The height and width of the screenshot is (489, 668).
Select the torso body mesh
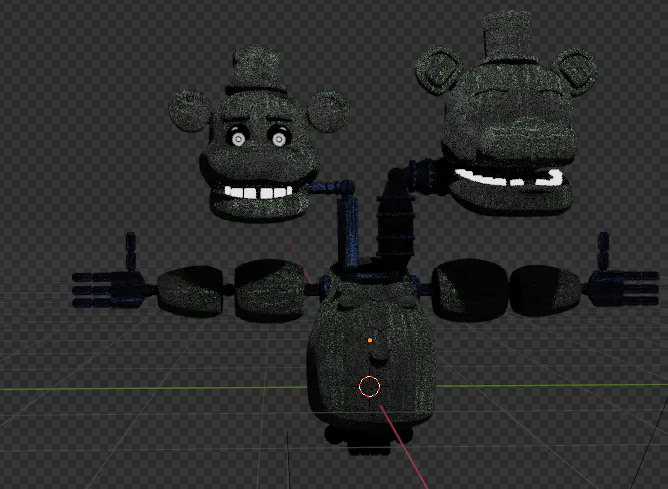coord(371,351)
